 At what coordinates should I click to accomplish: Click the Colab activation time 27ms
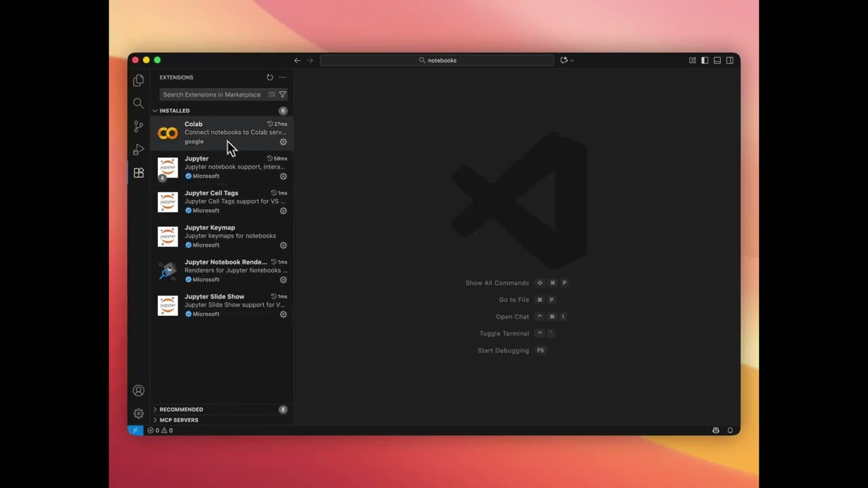pos(277,124)
